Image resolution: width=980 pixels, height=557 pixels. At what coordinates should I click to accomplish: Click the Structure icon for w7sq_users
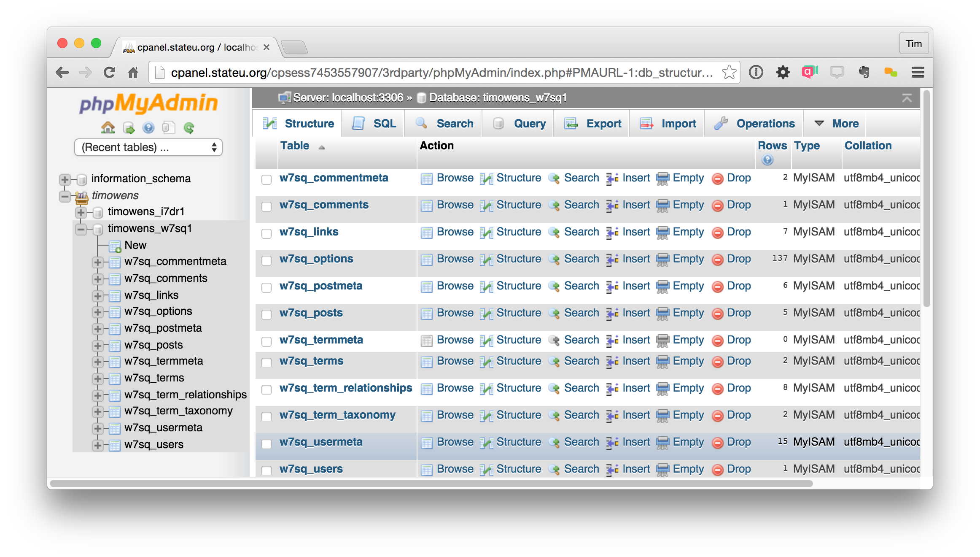[x=486, y=468]
